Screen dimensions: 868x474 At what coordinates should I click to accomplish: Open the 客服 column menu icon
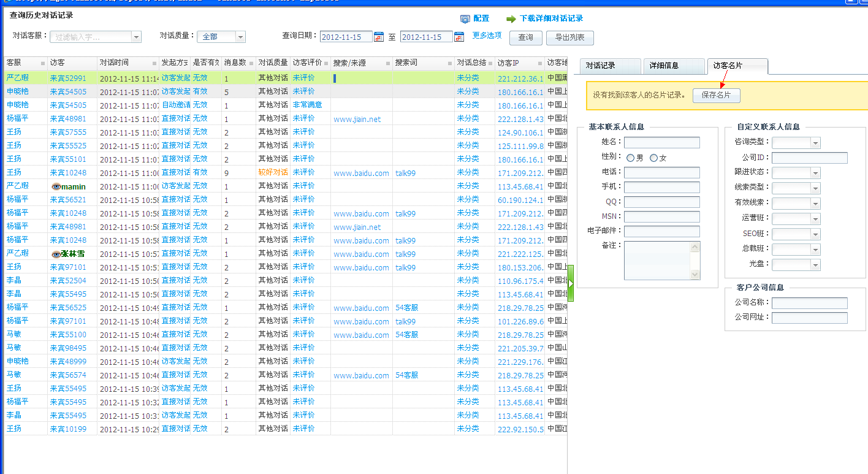(43, 63)
